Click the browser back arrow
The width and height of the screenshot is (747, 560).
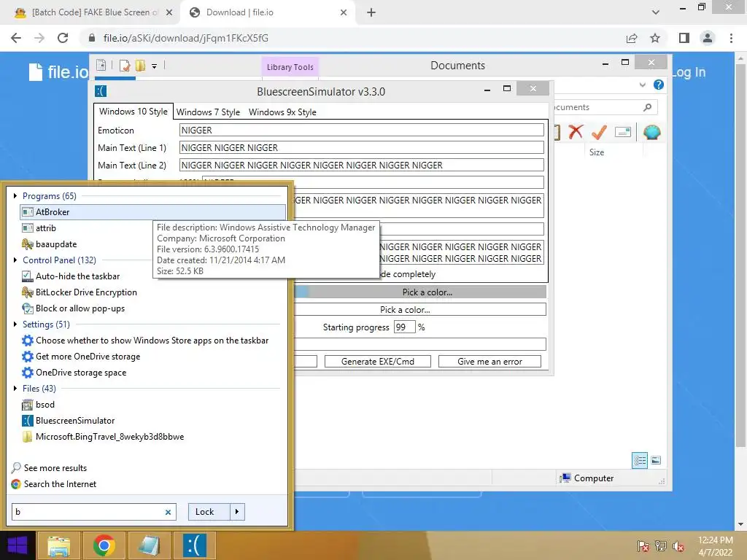tap(16, 38)
